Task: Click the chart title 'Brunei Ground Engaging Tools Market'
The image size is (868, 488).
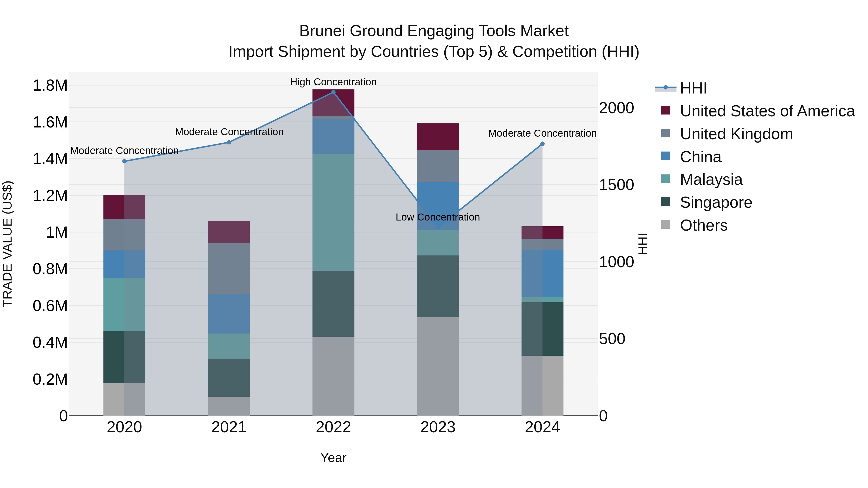Action: 434,31
